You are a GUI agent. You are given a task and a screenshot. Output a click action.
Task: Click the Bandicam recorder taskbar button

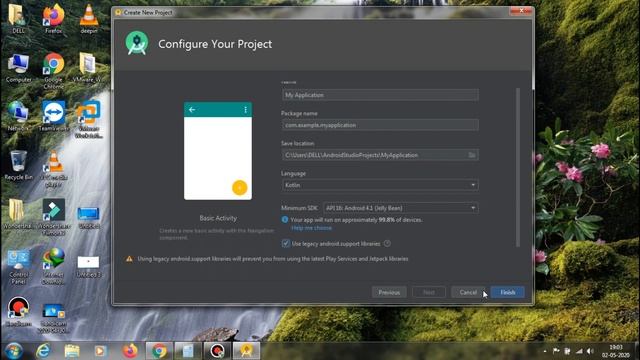tap(217, 351)
